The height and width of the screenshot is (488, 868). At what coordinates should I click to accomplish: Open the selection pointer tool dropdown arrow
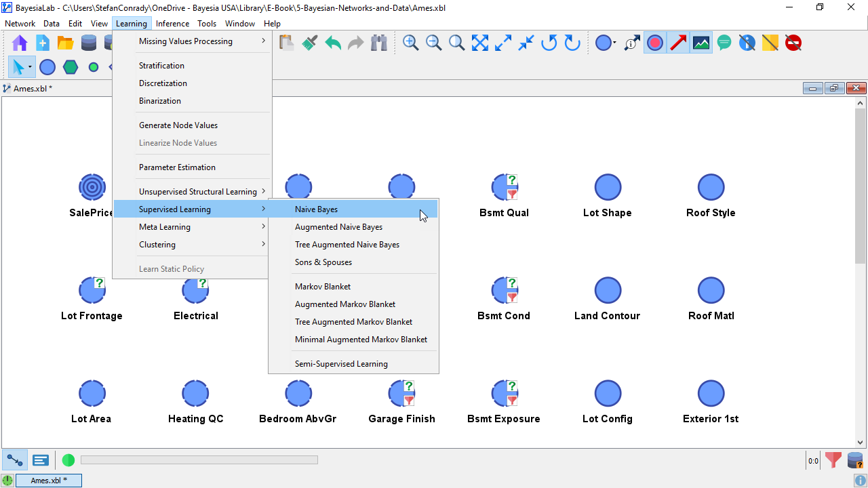tap(30, 67)
